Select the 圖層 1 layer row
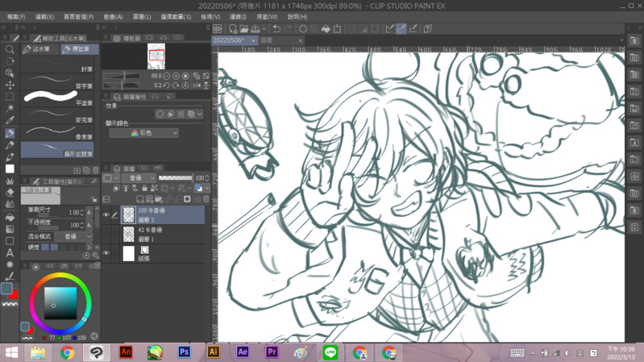Image resolution: width=644 pixels, height=362 pixels. click(x=163, y=234)
